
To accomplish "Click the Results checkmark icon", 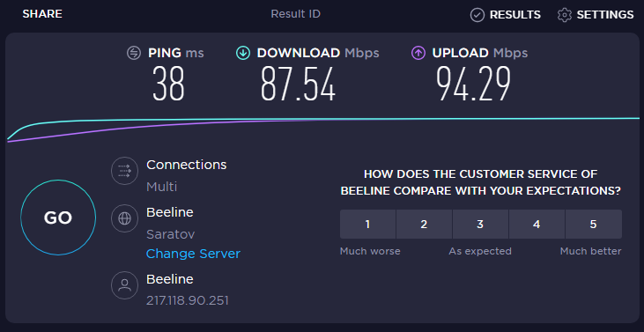I will 477,15.
